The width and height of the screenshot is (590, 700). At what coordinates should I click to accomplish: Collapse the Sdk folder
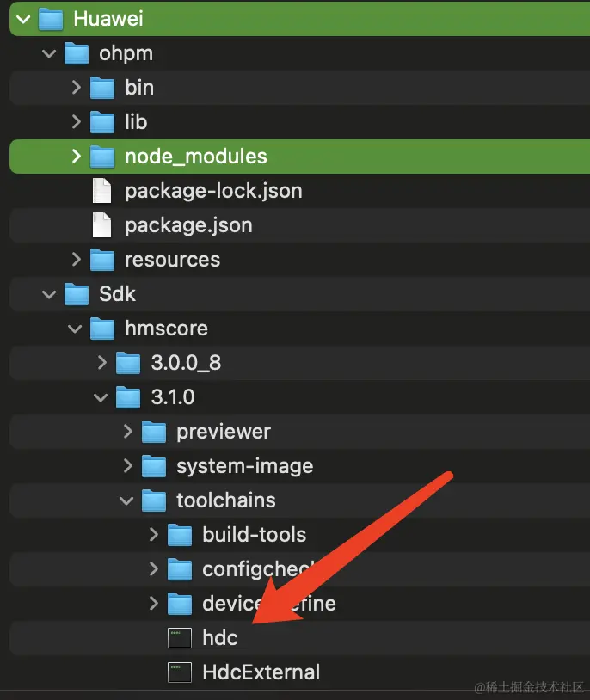(49, 294)
